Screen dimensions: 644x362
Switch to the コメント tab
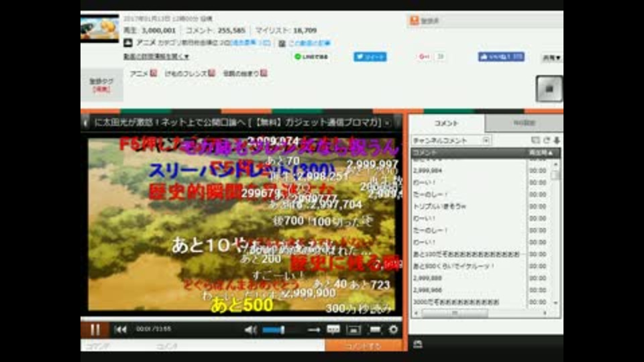click(x=447, y=123)
